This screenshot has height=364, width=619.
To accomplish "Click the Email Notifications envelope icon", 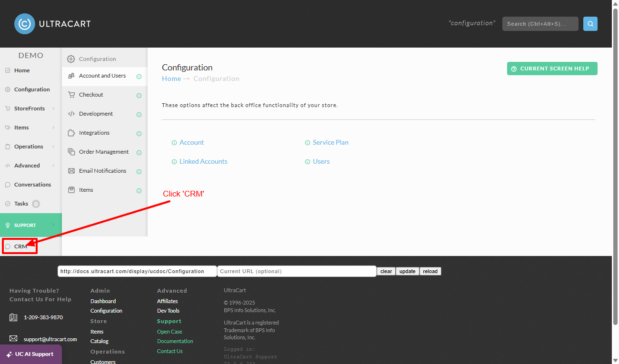I will click(x=71, y=171).
